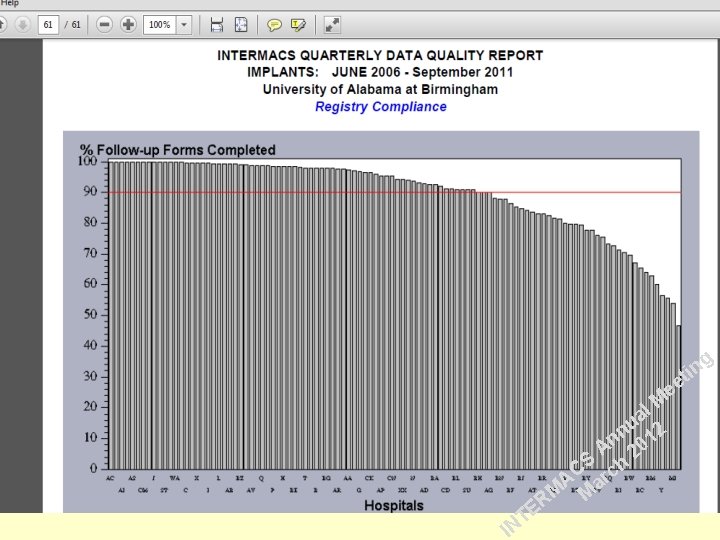Click the IMPLANTS: JUNE 2006 - September 2011 line
The height and width of the screenshot is (540, 720).
380,73
